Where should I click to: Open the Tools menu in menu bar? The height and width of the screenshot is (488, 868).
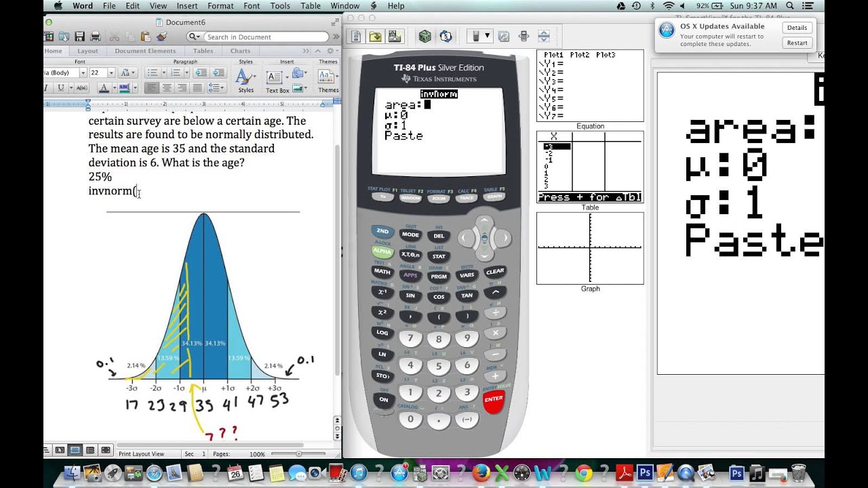point(280,6)
